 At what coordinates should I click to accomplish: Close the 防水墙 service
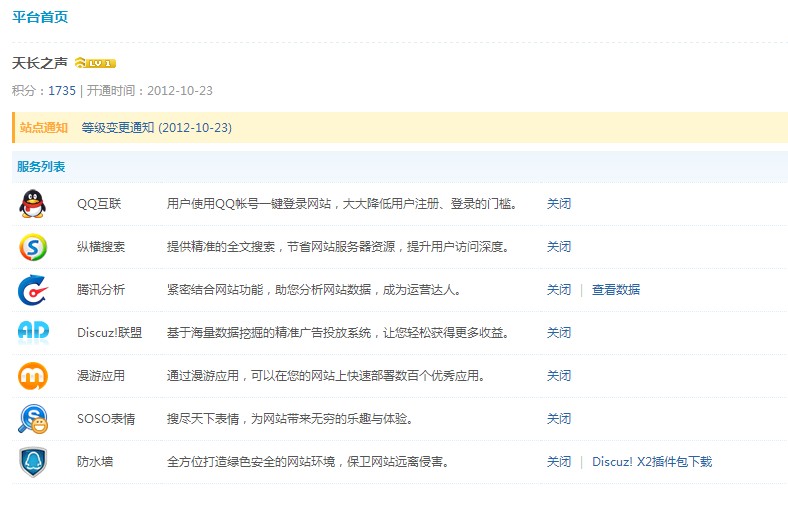pyautogui.click(x=559, y=462)
